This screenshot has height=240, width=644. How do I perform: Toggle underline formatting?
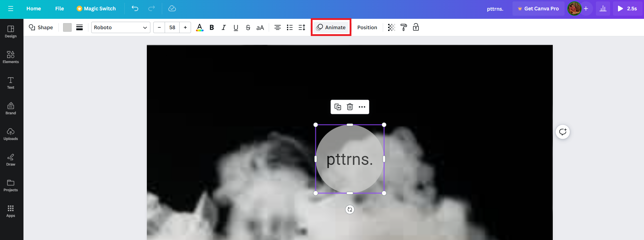(x=236, y=27)
